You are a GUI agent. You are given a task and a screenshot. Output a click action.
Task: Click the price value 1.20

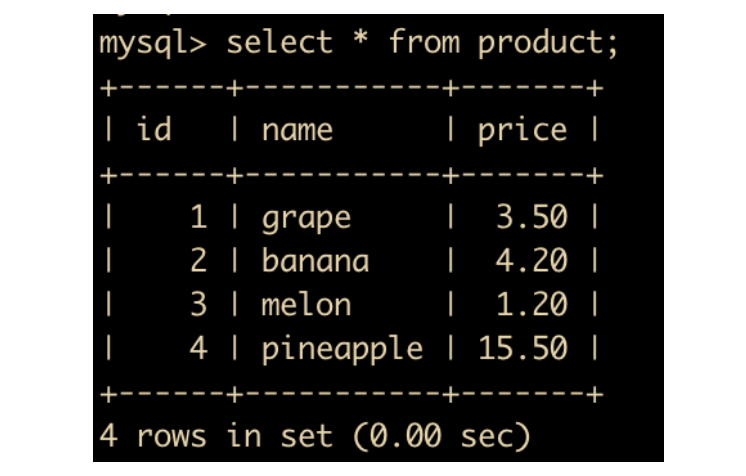click(x=531, y=304)
